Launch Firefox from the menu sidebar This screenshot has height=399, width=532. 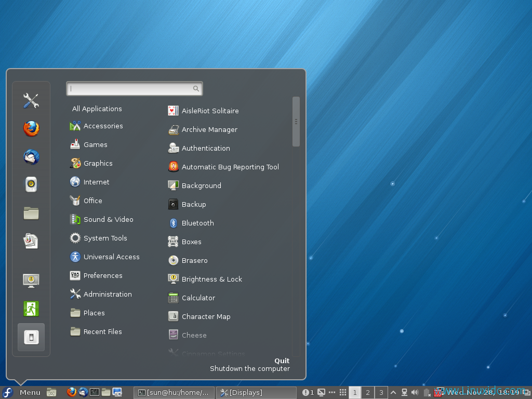click(31, 129)
